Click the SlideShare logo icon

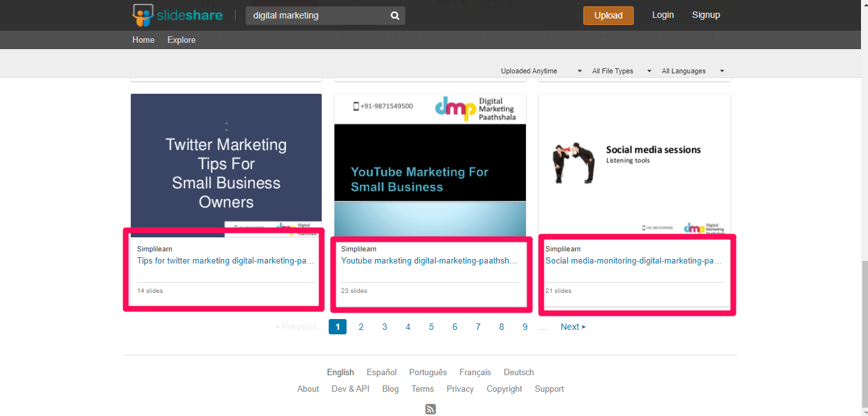coord(143,15)
